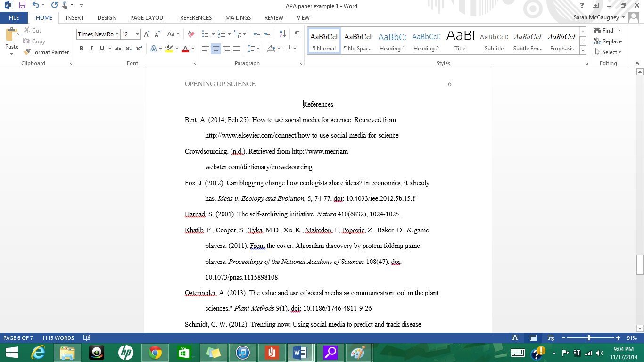The height and width of the screenshot is (362, 644).
Task: Select the Italic formatting icon
Action: pos(91,49)
